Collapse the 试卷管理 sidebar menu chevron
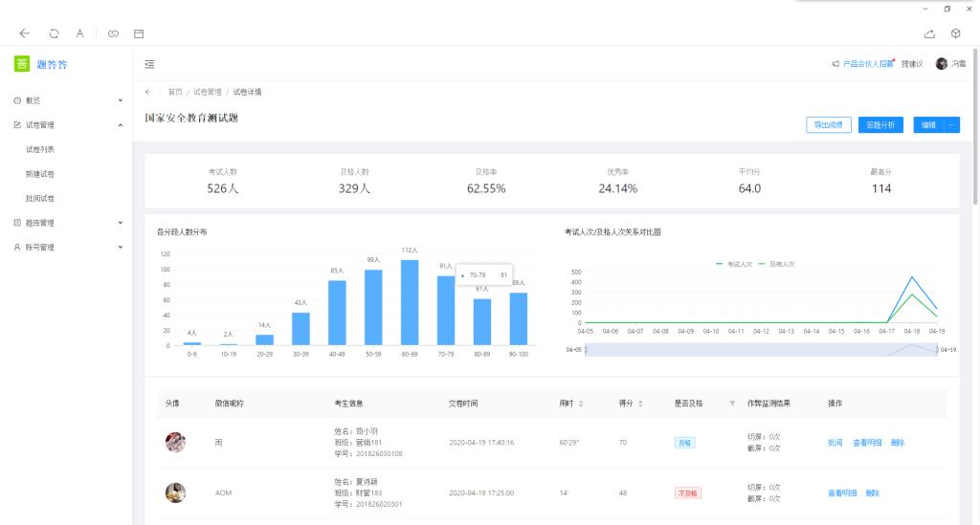Screen dimensions: 980x525 120,125
